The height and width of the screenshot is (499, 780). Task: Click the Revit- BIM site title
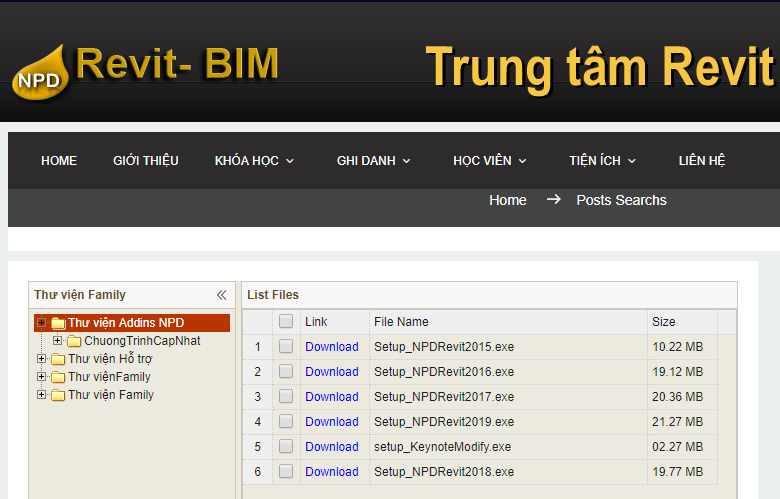tap(177, 64)
